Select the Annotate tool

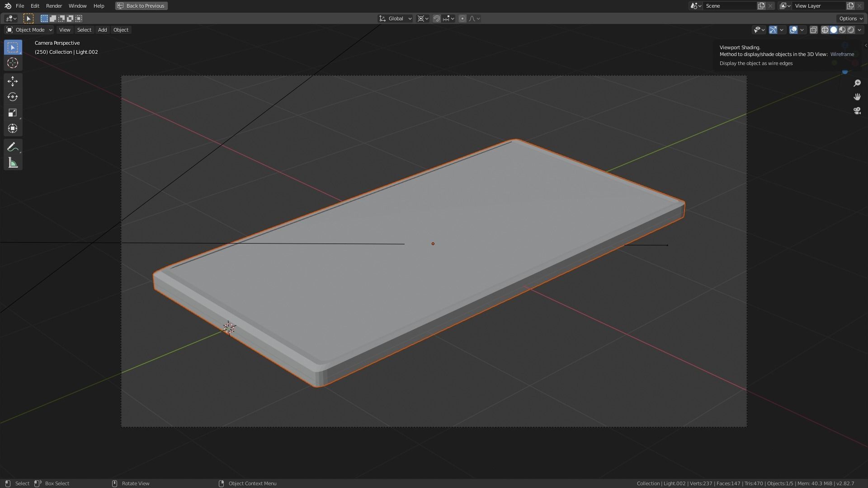[x=13, y=147]
